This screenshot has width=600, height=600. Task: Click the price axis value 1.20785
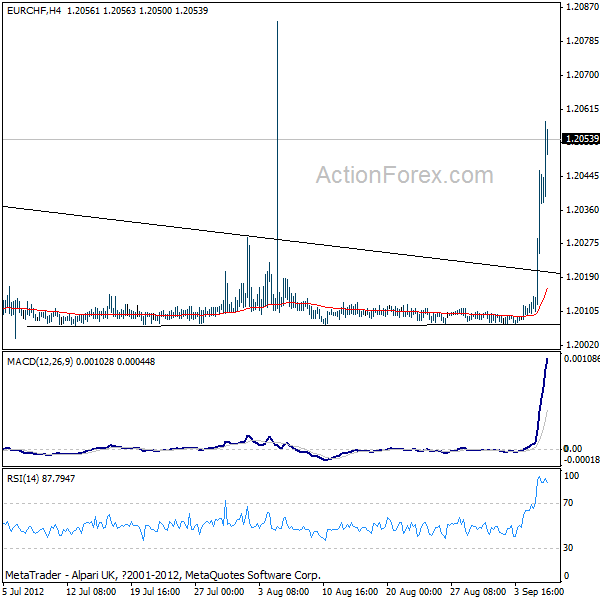(582, 41)
